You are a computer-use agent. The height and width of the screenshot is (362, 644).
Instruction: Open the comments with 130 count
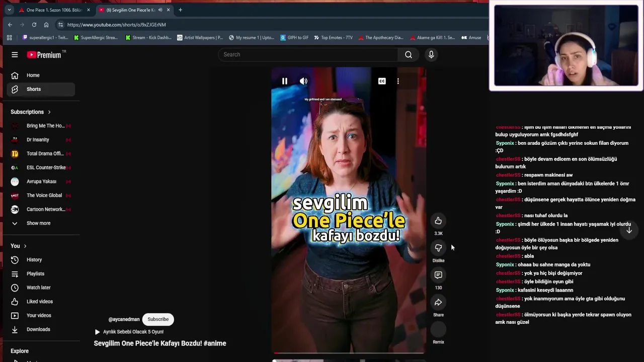pyautogui.click(x=438, y=275)
